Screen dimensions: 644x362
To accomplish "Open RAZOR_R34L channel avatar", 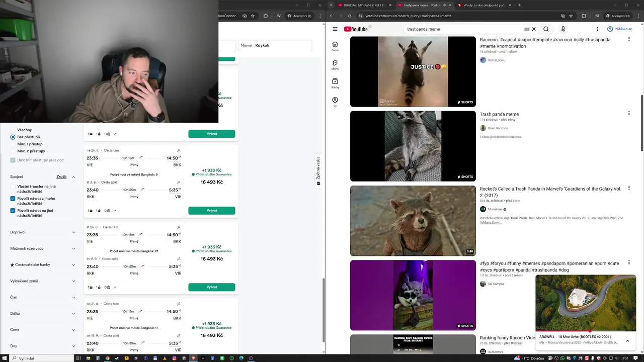I will point(483,60).
